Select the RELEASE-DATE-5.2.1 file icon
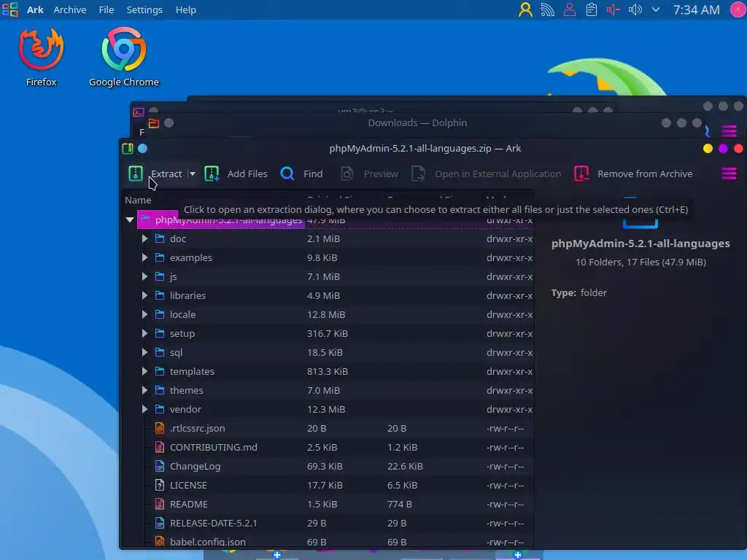The height and width of the screenshot is (560, 747). point(160,523)
